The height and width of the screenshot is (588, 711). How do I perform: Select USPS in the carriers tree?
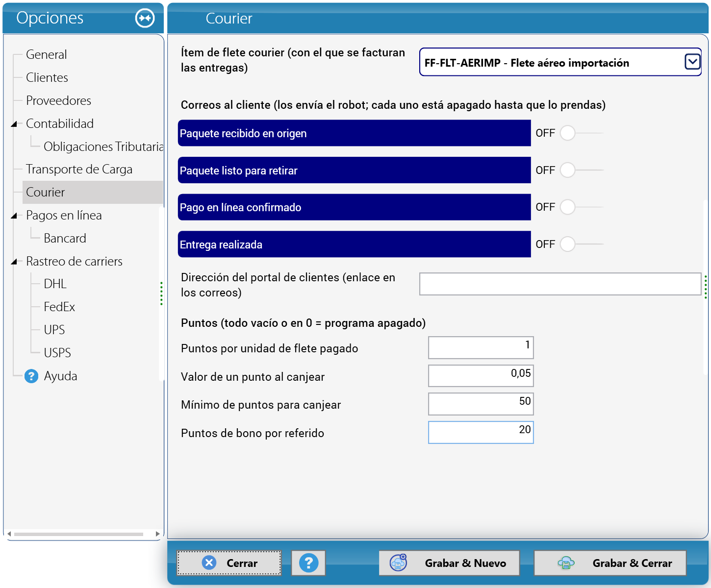click(57, 353)
